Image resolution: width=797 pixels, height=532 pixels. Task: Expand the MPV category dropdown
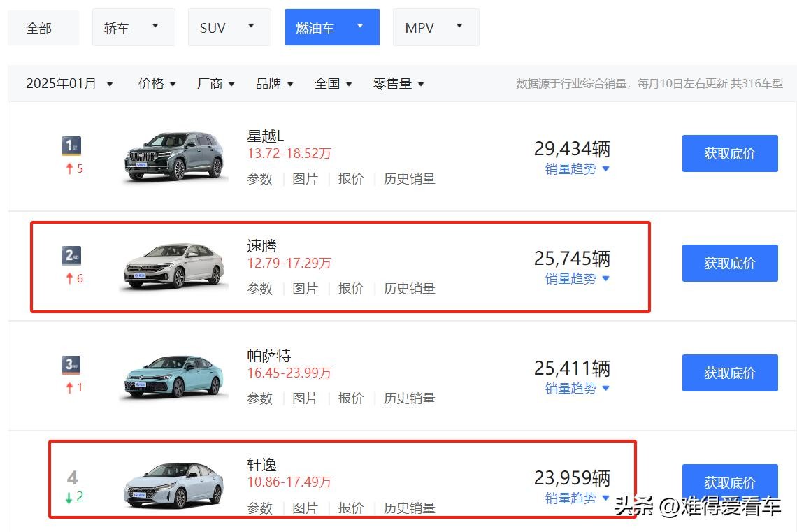(x=435, y=28)
